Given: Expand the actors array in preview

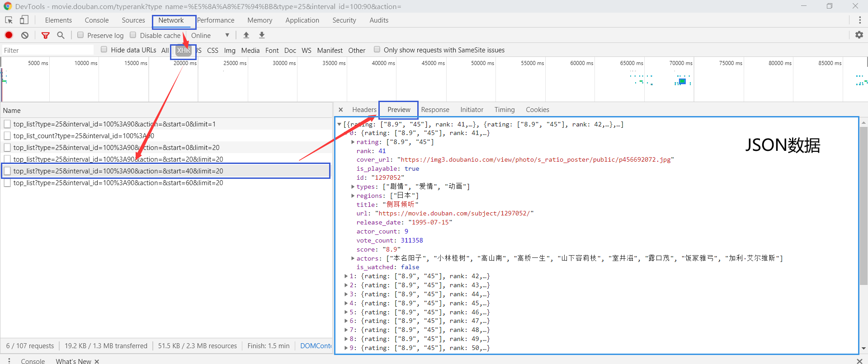Looking at the screenshot, I should point(353,258).
